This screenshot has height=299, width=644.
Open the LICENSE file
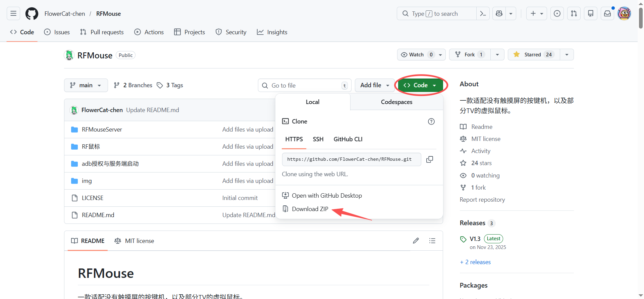click(93, 198)
